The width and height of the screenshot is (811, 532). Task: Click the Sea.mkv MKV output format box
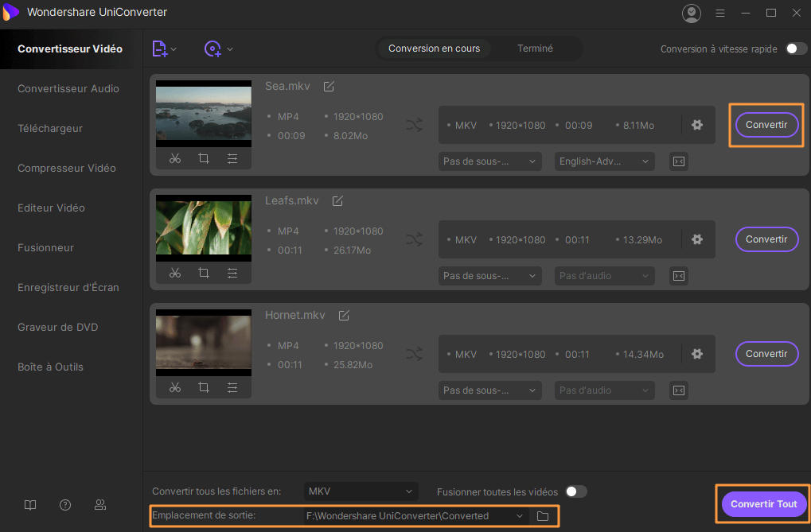577,125
